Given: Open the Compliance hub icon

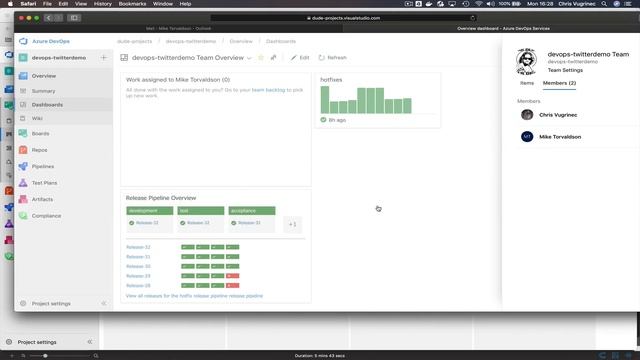Looking at the screenshot, I should tap(23, 216).
